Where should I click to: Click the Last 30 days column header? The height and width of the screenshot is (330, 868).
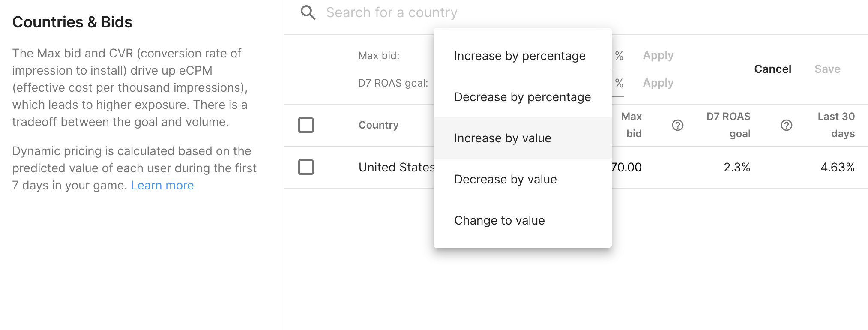point(836,125)
